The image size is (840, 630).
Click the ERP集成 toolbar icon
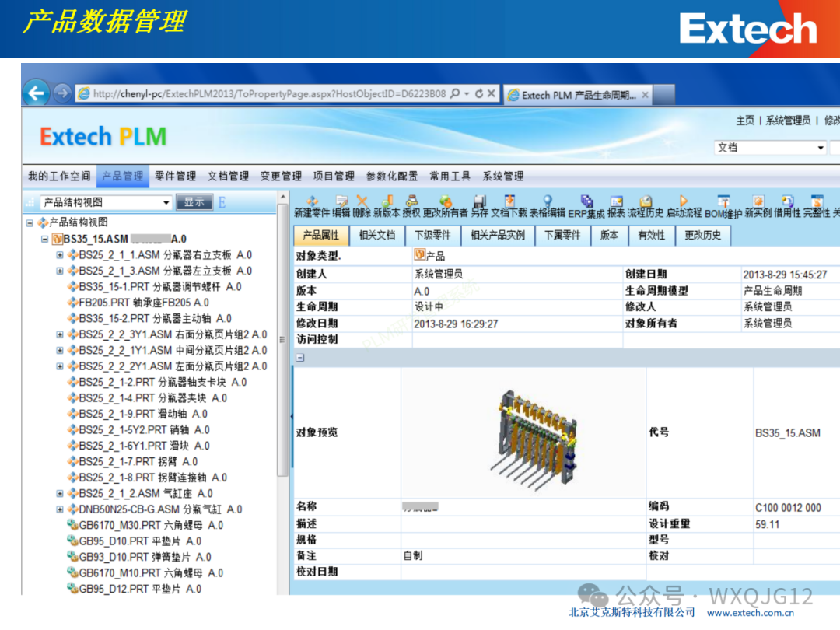tap(586, 201)
